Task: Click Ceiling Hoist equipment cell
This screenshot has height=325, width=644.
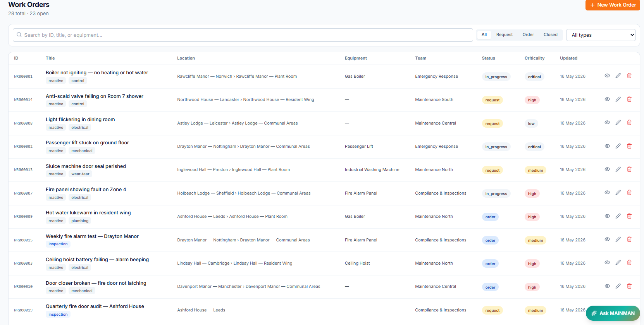Action: point(357,263)
